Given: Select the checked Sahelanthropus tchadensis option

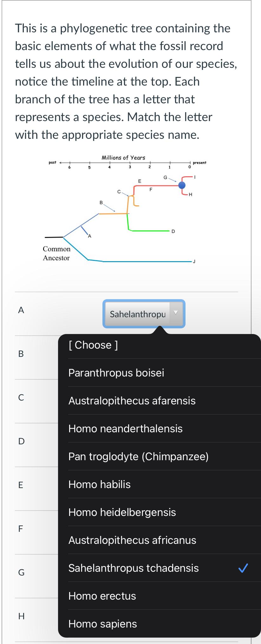Looking at the screenshot, I should point(133,568).
